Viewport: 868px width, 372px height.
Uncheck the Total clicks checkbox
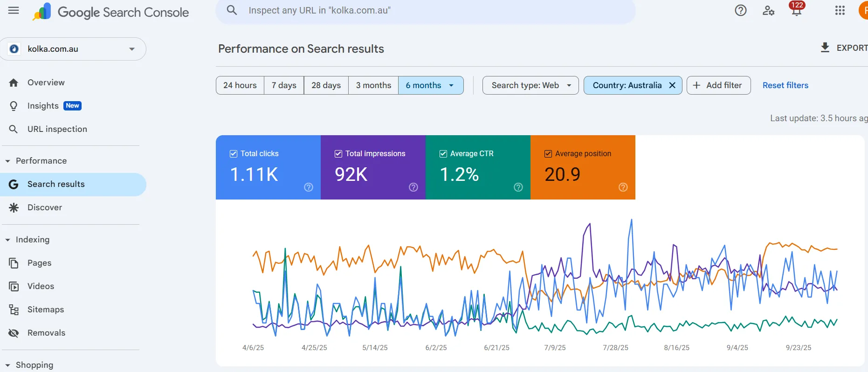[x=234, y=154]
